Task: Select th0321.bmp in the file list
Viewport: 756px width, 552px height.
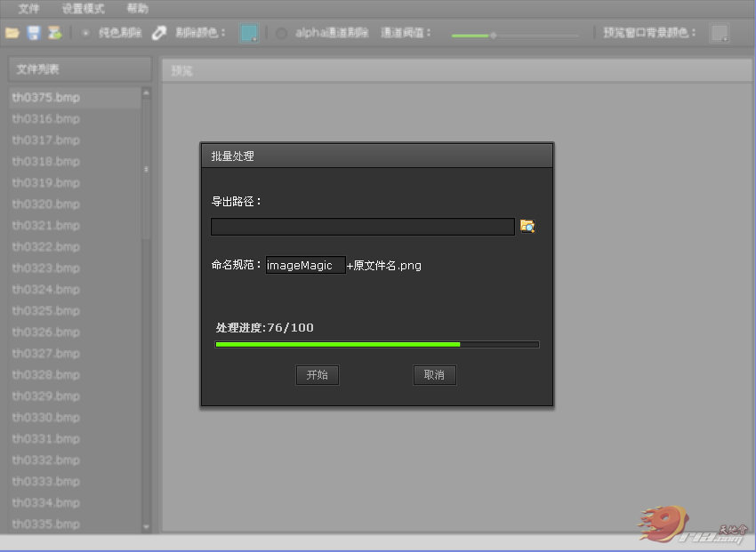Action: tap(75, 226)
